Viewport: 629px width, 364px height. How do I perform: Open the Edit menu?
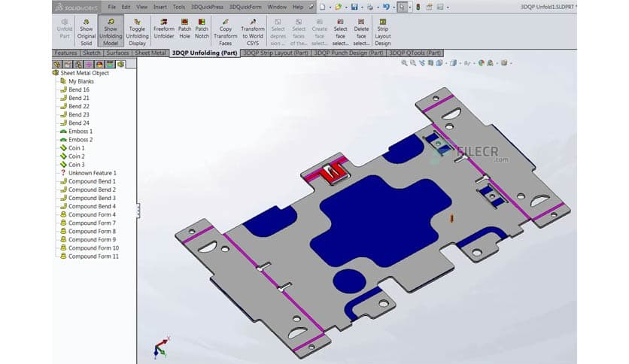click(126, 7)
